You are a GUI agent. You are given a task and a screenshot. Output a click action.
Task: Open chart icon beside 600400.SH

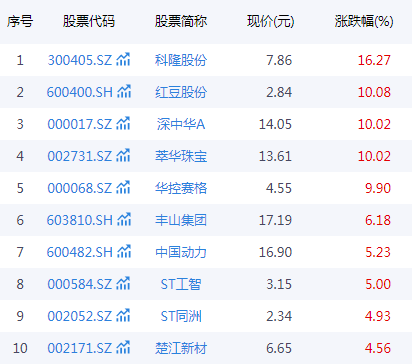(124, 92)
